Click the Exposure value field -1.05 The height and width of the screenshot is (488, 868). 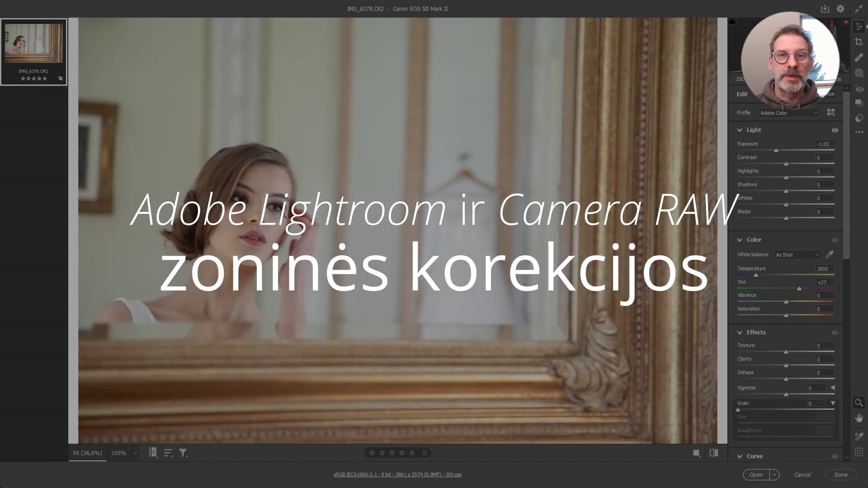point(825,144)
